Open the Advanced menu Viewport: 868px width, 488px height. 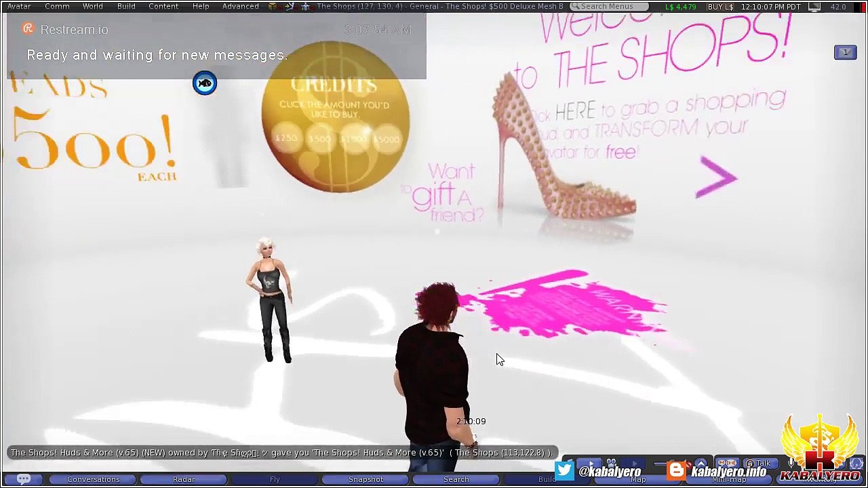tap(240, 6)
